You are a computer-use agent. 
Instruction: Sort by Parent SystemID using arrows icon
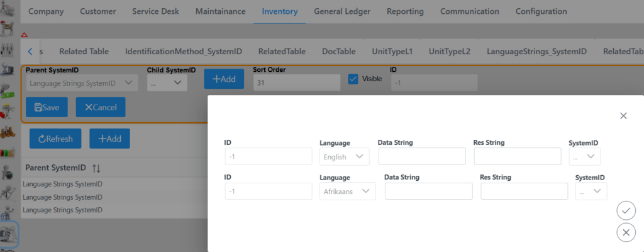coord(96,168)
